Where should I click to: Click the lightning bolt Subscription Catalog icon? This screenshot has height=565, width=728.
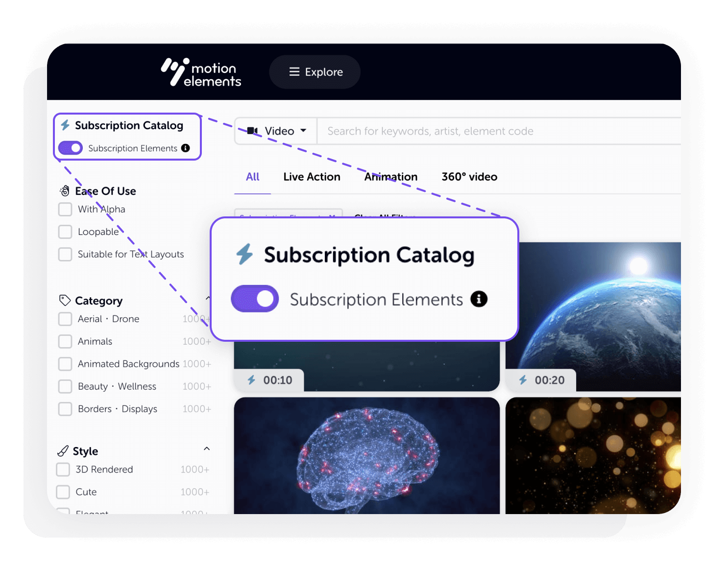coord(64,125)
